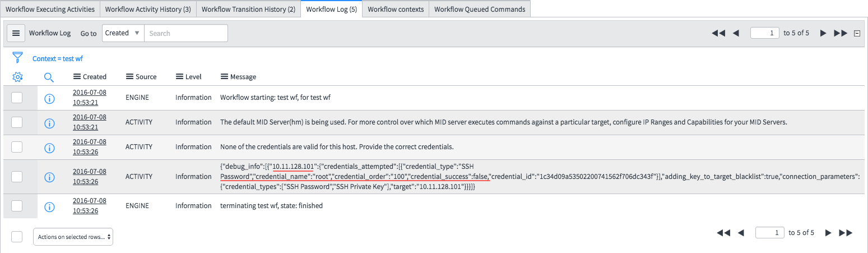868x253 pixels.
Task: Switch to Workflow Activity History tab
Action: 148,9
